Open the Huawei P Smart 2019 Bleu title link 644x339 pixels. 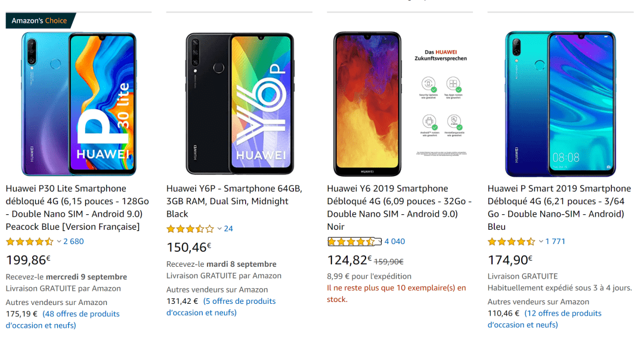tap(559, 208)
